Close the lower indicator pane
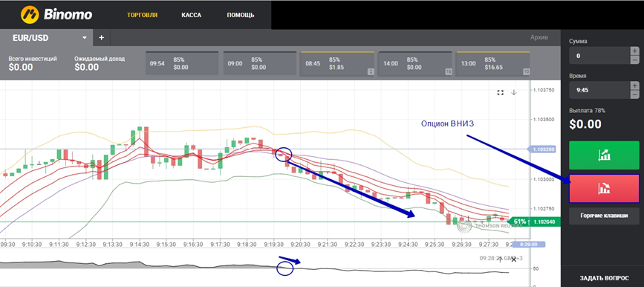Screen dimensions: 644x287 (x=513, y=259)
